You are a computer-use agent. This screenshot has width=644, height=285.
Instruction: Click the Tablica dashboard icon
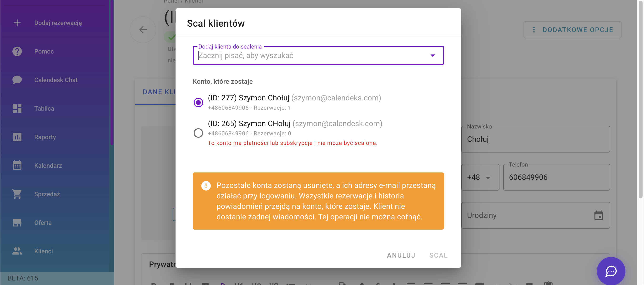pyautogui.click(x=17, y=108)
